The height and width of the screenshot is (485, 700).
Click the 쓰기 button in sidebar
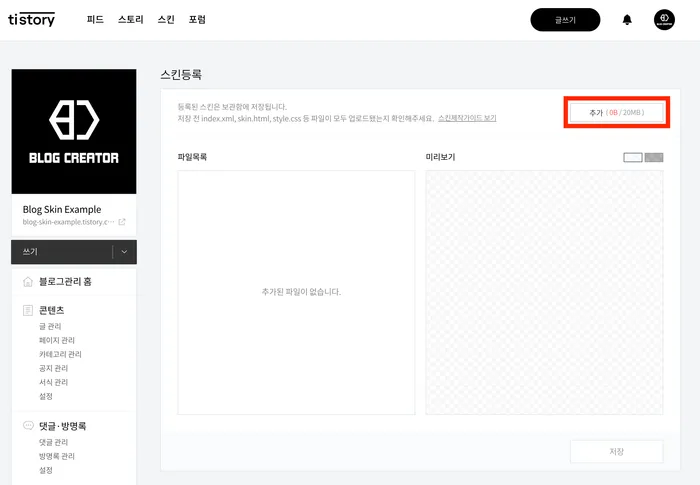62,252
